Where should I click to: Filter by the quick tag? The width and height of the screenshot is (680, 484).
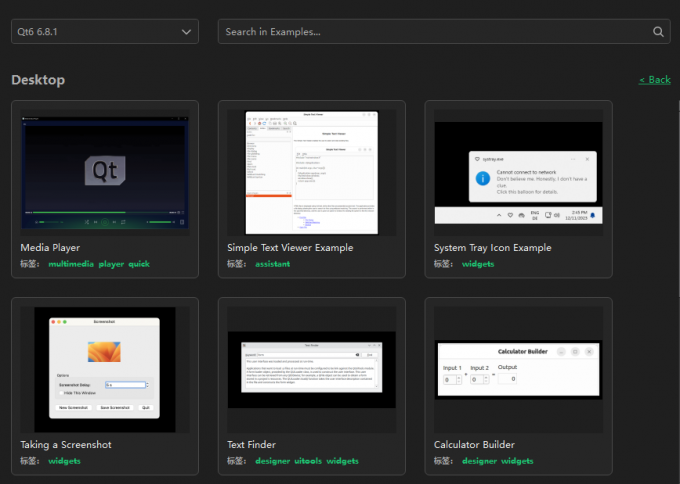[139, 264]
